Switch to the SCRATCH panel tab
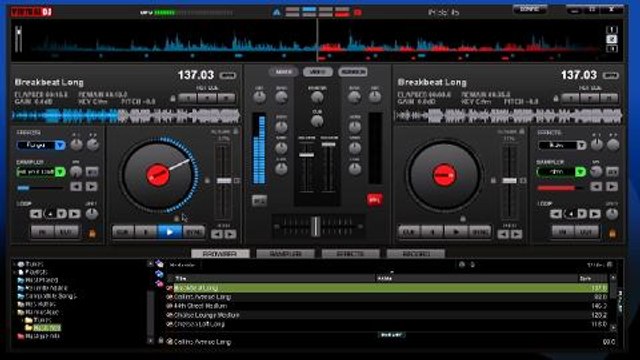Viewport: 640px width, 360px height. click(x=352, y=72)
